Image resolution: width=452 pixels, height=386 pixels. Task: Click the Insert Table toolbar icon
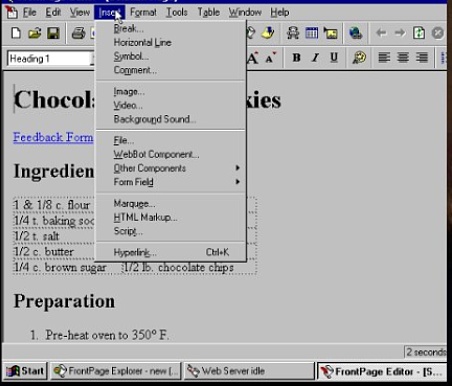tap(312, 33)
